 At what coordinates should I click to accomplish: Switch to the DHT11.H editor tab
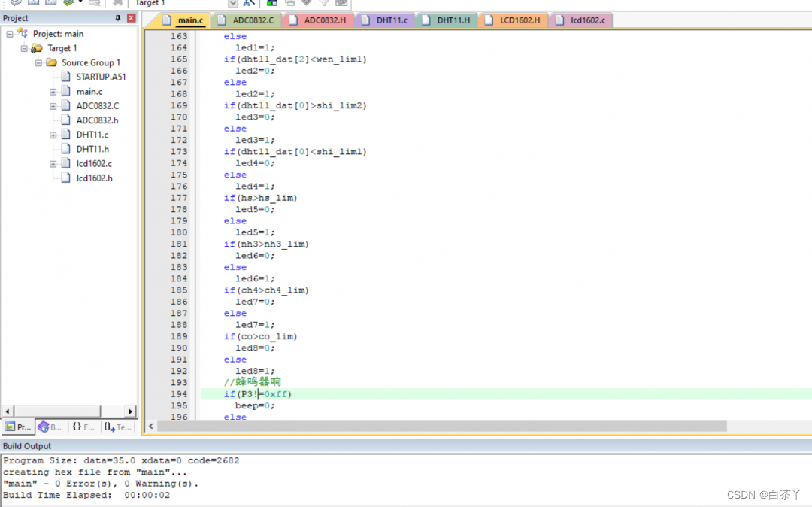[x=453, y=20]
